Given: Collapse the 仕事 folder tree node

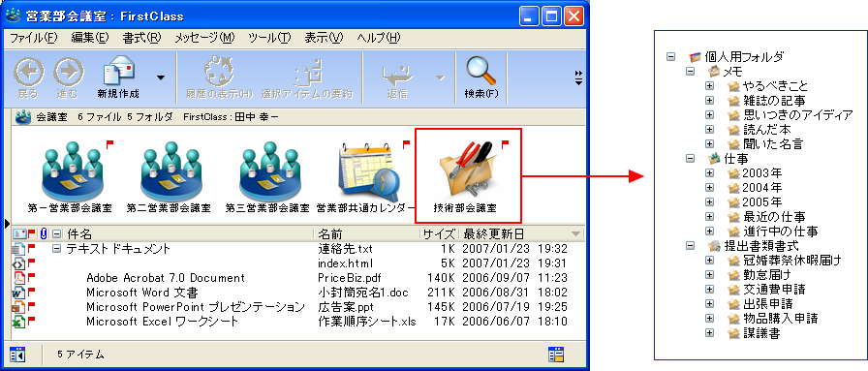Looking at the screenshot, I should (x=690, y=158).
